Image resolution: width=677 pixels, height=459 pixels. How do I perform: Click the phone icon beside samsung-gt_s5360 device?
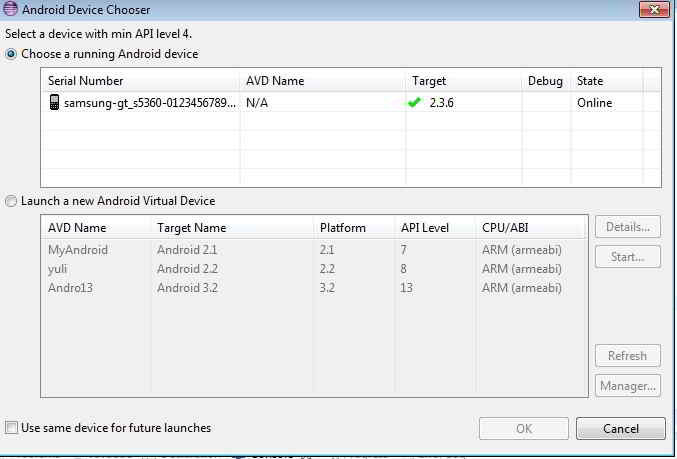(54, 103)
